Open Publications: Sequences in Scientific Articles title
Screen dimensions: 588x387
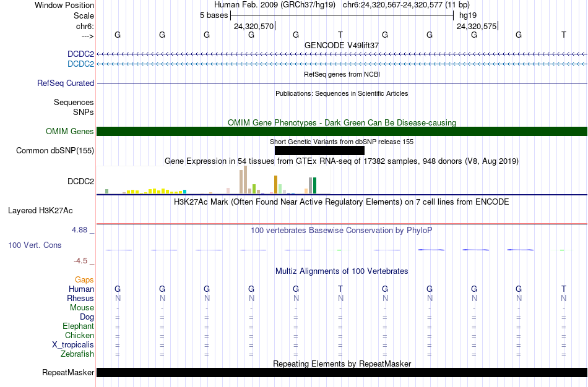342,93
